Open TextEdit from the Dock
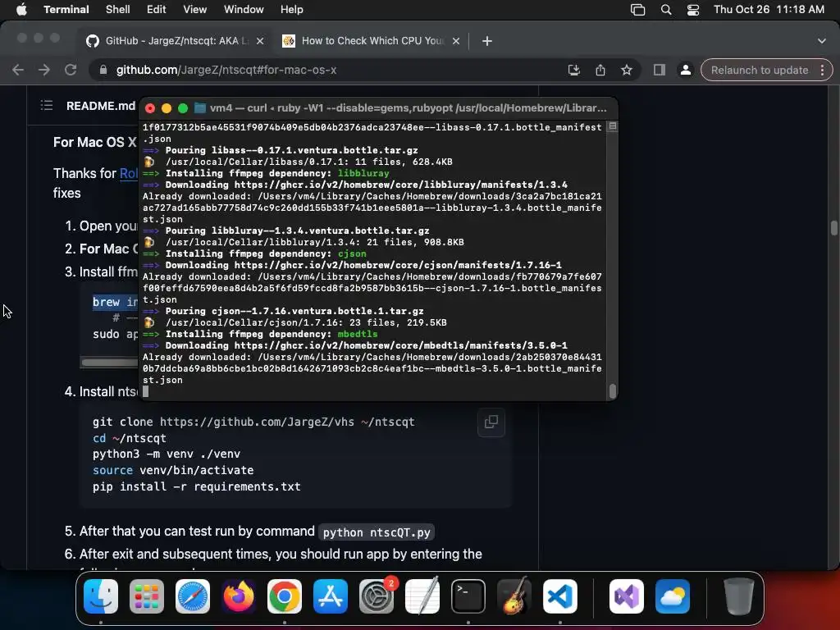840x630 pixels. 422,596
